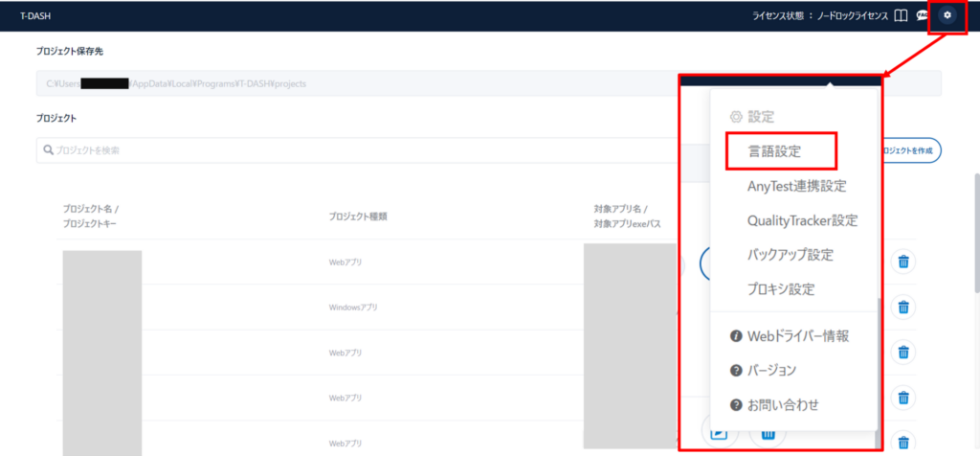Open the manual book icon in header

[900, 15]
